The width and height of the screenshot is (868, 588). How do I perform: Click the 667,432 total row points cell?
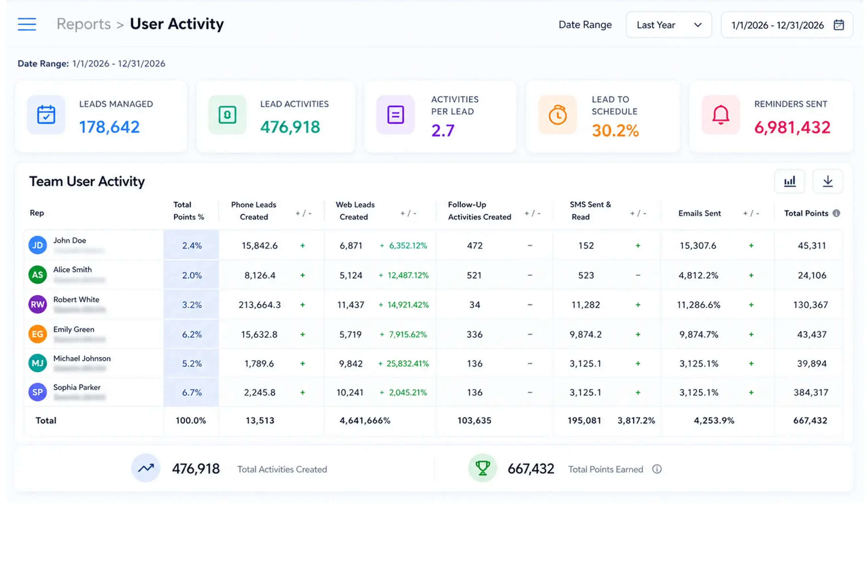pyautogui.click(x=810, y=421)
